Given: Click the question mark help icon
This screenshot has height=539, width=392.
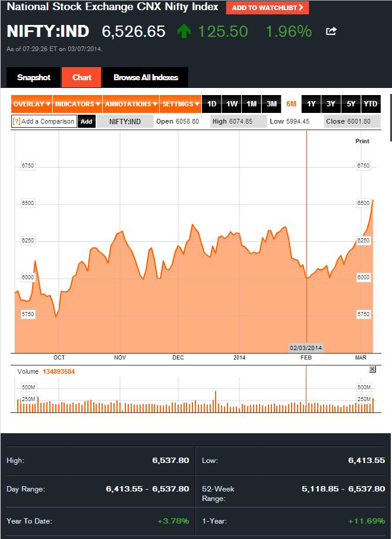Looking at the screenshot, I should [17, 121].
